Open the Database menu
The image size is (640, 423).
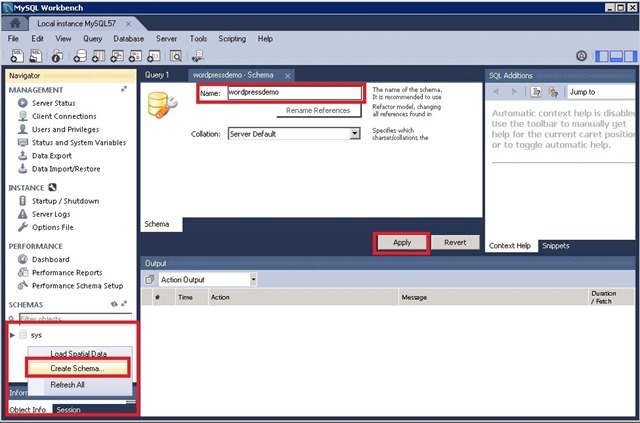[129, 38]
